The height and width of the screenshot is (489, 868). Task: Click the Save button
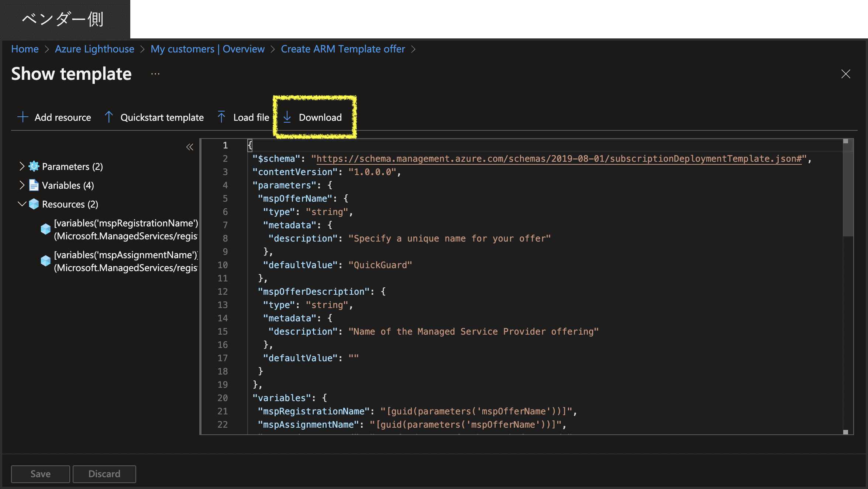tap(41, 474)
